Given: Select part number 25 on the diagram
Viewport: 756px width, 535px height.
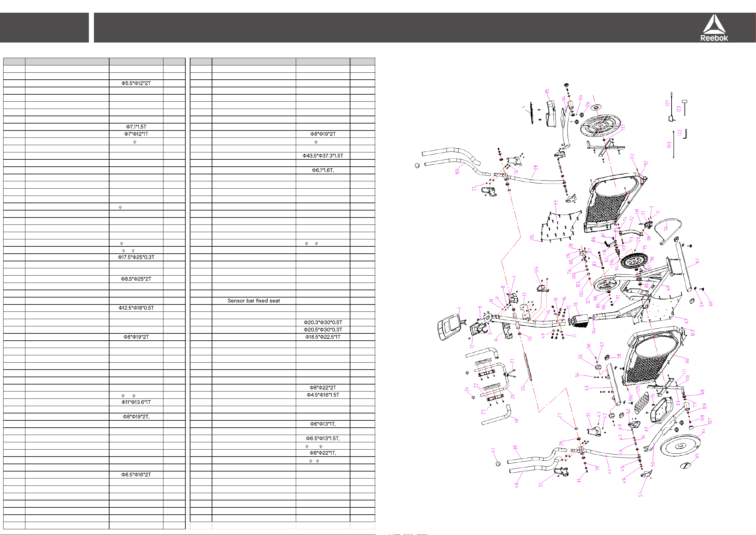Looking at the screenshot, I should tap(523, 388).
